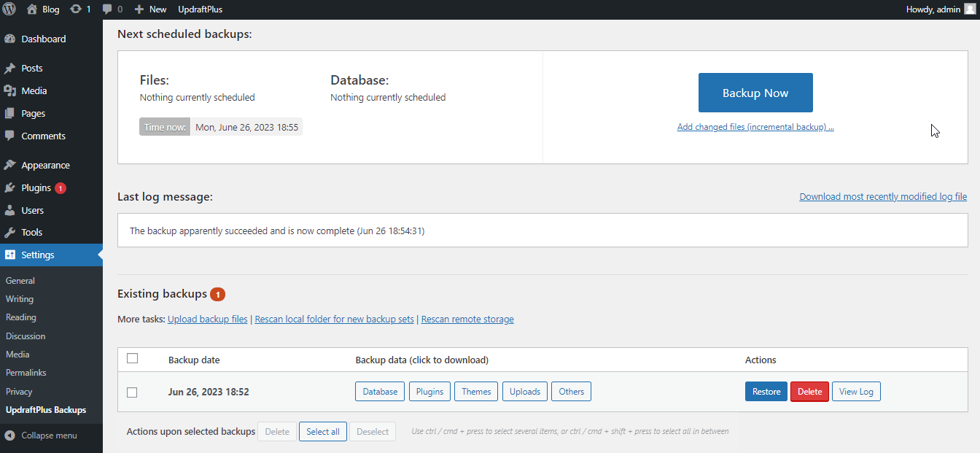Download the Plugins backup data
980x453 pixels.
tap(429, 392)
